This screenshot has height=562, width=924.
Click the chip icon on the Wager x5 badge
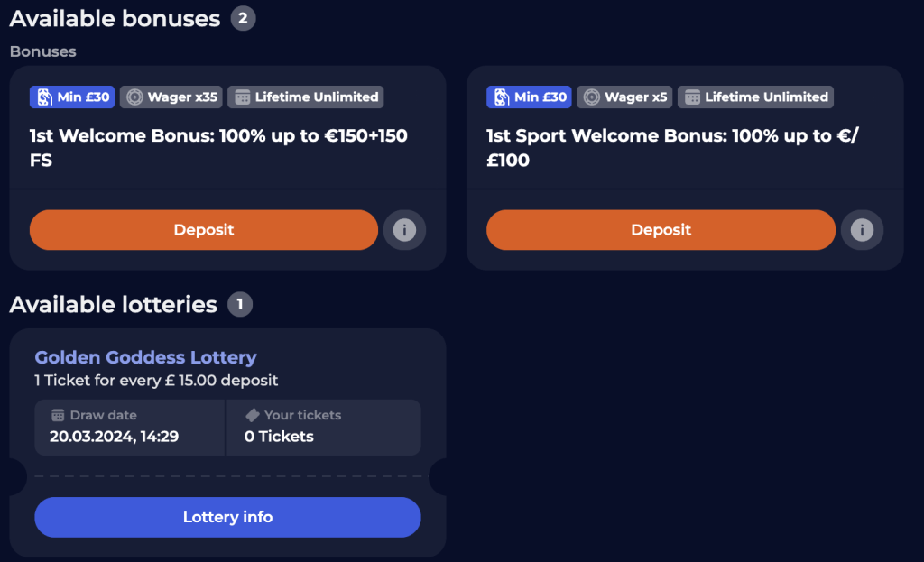[591, 97]
